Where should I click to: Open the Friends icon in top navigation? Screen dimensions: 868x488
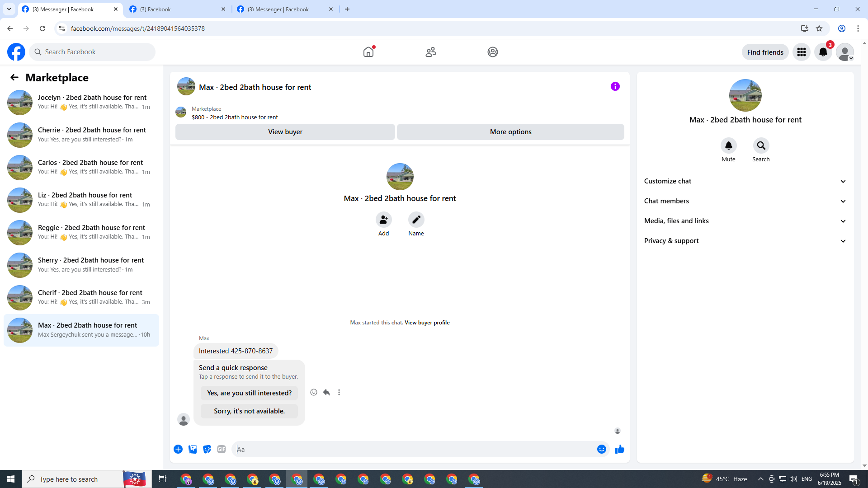[431, 52]
